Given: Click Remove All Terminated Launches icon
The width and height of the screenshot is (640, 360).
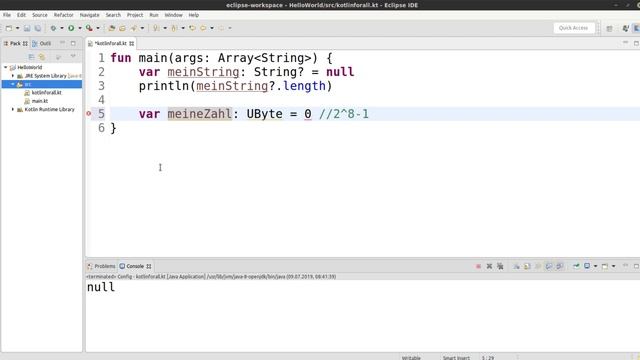Looking at the screenshot, I should coord(500,267).
